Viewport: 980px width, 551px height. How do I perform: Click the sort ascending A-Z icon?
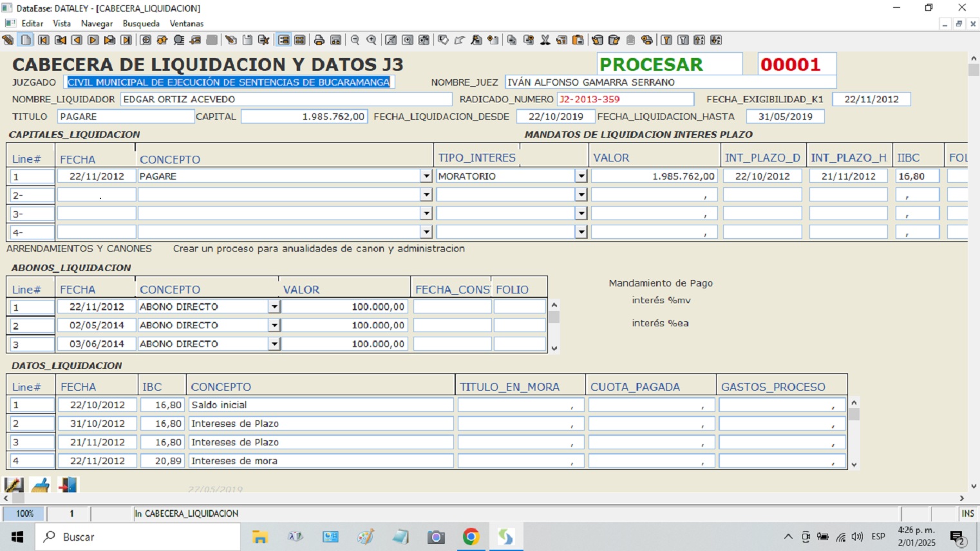(x=699, y=40)
